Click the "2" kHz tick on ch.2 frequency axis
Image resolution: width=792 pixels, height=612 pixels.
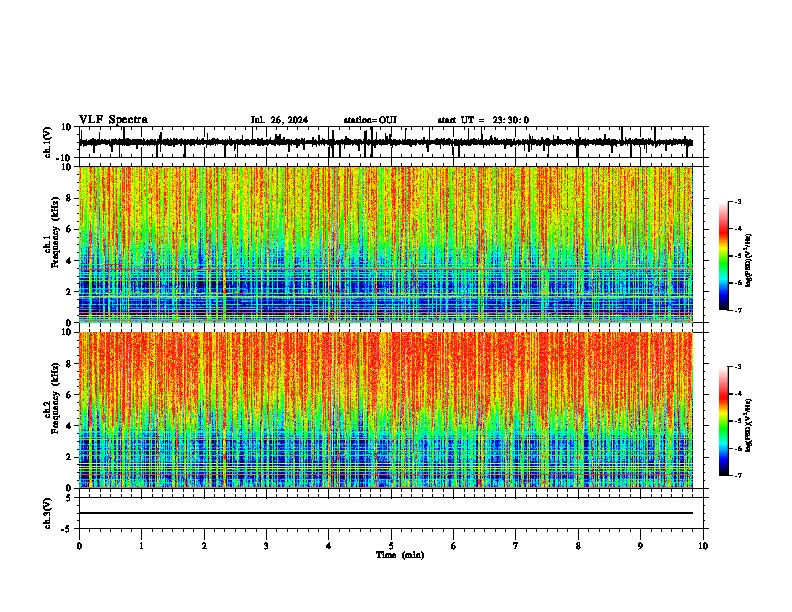point(69,457)
